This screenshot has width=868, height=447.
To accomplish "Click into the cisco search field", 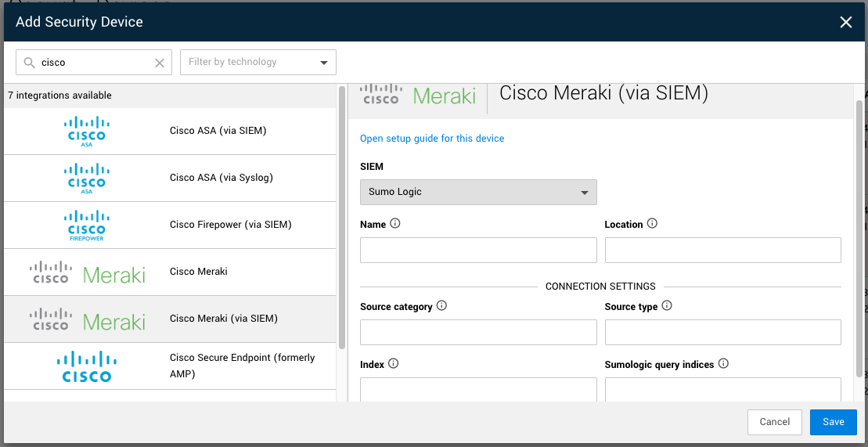I will pyautogui.click(x=94, y=63).
